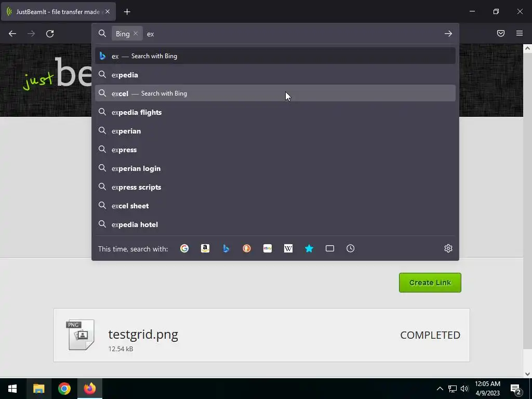Viewport: 532px width, 399px height.
Task: Open the taskbar clock and date
Action: (487, 389)
